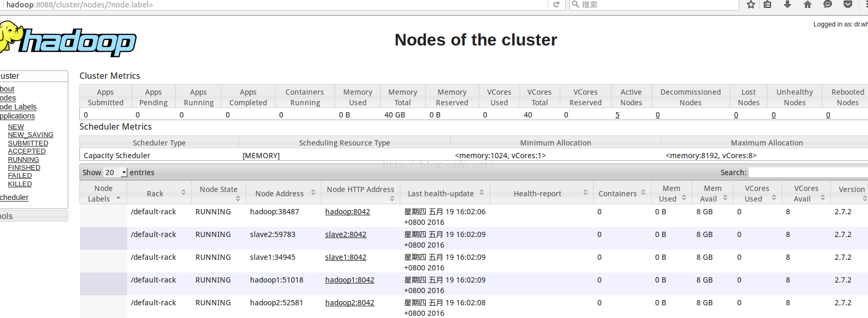Open the Show entries count dropdown
The image size is (868, 318).
pos(115,172)
